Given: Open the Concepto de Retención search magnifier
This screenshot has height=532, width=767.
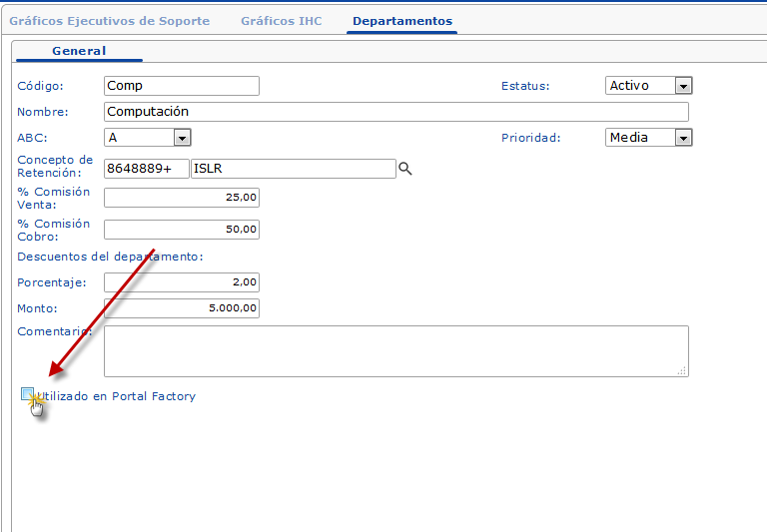Looking at the screenshot, I should click(x=405, y=169).
